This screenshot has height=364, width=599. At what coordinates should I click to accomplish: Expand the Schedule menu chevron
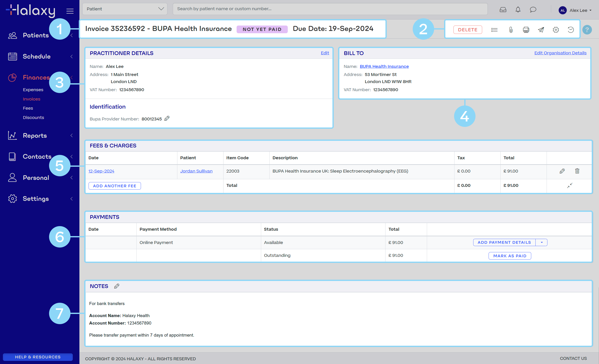point(72,56)
